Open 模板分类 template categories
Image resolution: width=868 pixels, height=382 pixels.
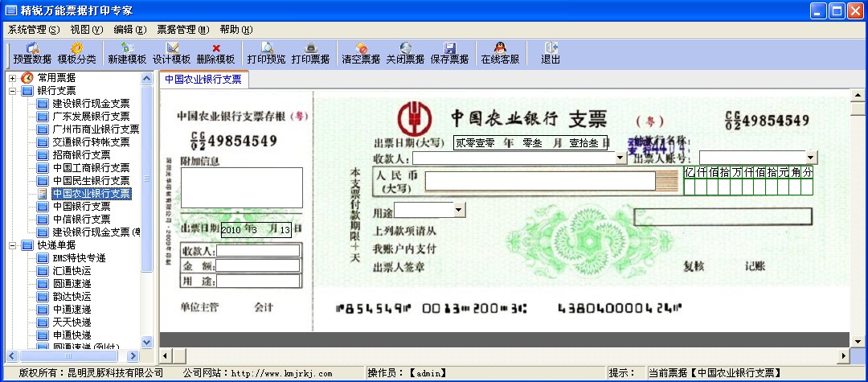(x=76, y=53)
